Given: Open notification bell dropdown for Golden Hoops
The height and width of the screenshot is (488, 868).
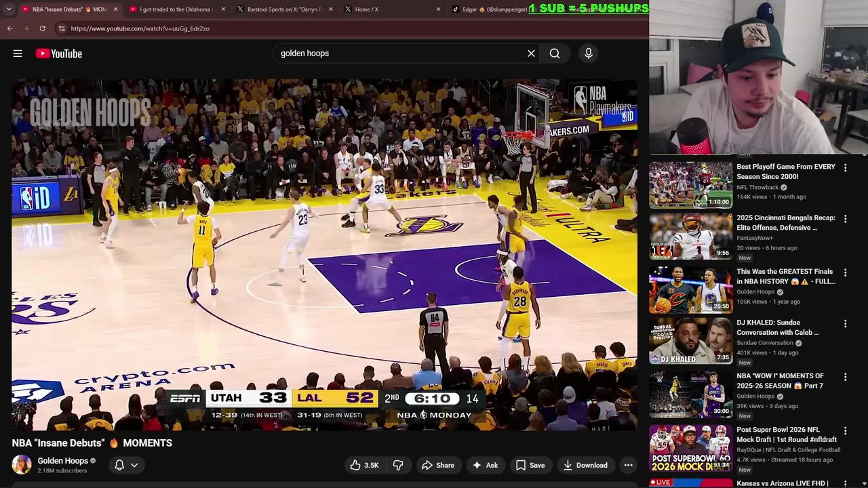Looking at the screenshot, I should point(126,465).
